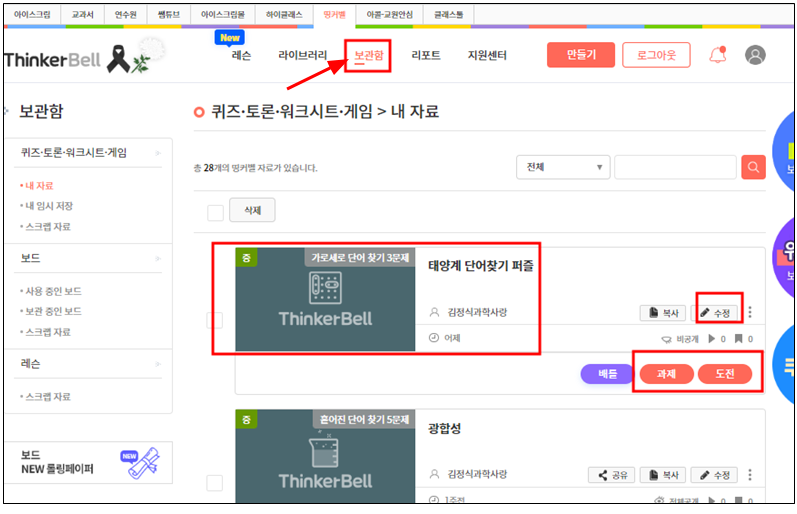Screen dimensions: 797x514
Task: Open 내 자료 in the sidebar
Action: (39, 186)
